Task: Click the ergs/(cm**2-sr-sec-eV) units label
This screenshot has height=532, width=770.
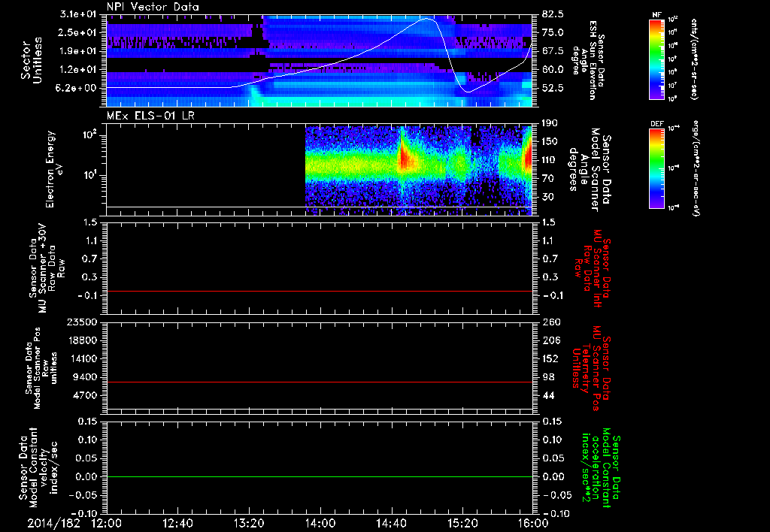Action: 696,168
